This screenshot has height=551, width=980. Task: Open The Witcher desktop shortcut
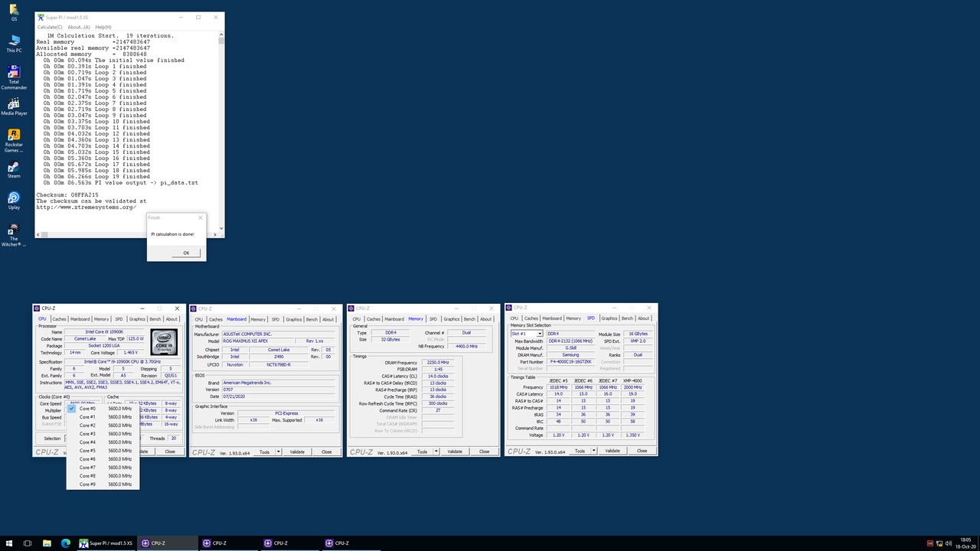point(14,235)
